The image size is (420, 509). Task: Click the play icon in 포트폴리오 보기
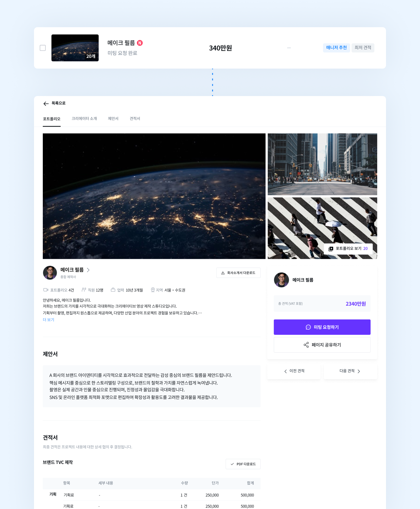(331, 249)
